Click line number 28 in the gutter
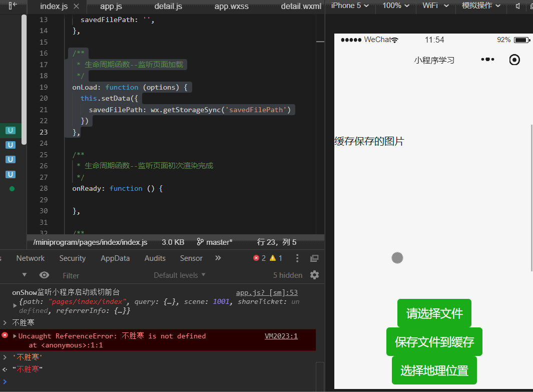Screen dimensions: 533x392 click(44, 188)
